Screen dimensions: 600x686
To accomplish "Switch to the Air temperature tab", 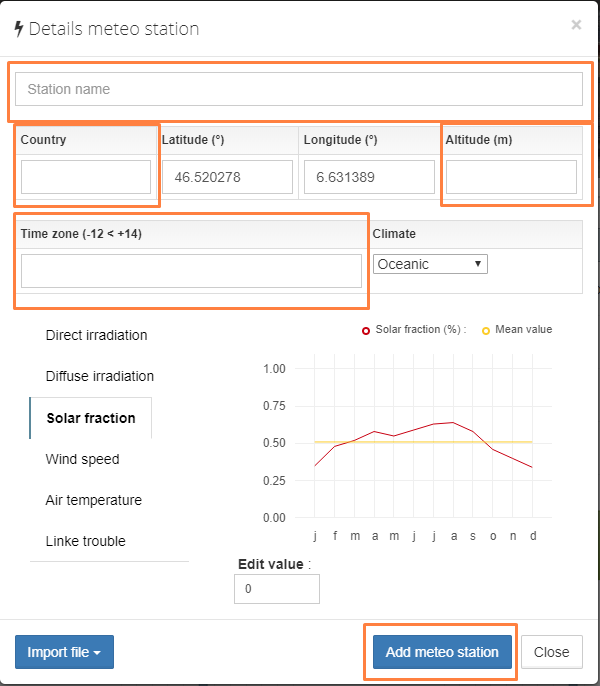I will click(94, 500).
